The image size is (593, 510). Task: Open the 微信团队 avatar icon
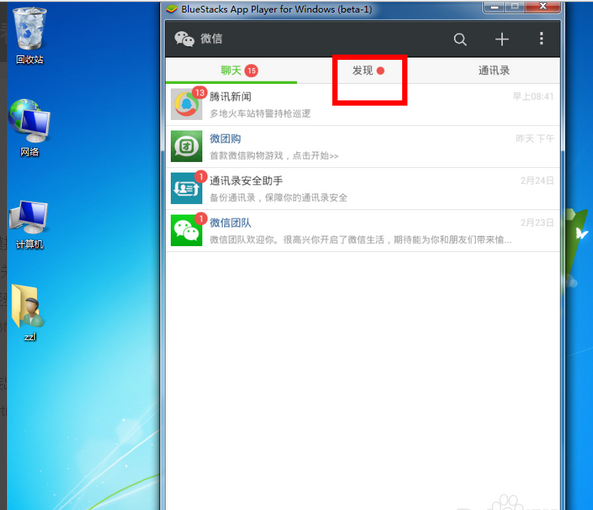[186, 230]
